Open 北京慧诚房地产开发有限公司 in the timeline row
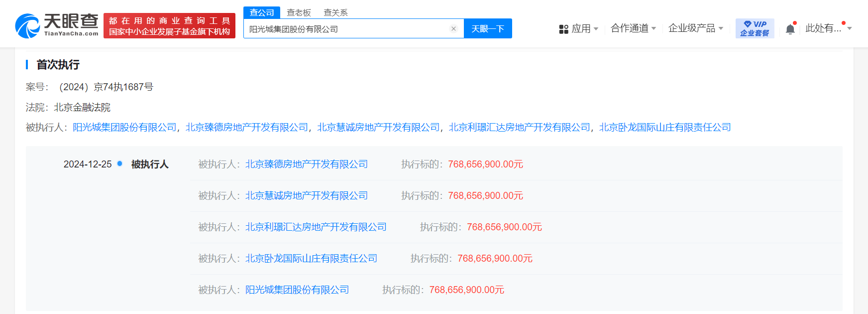Image resolution: width=868 pixels, height=314 pixels. (x=307, y=196)
